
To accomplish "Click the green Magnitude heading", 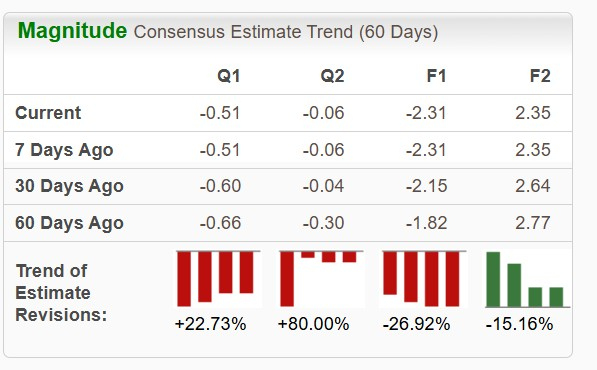I will tap(72, 30).
